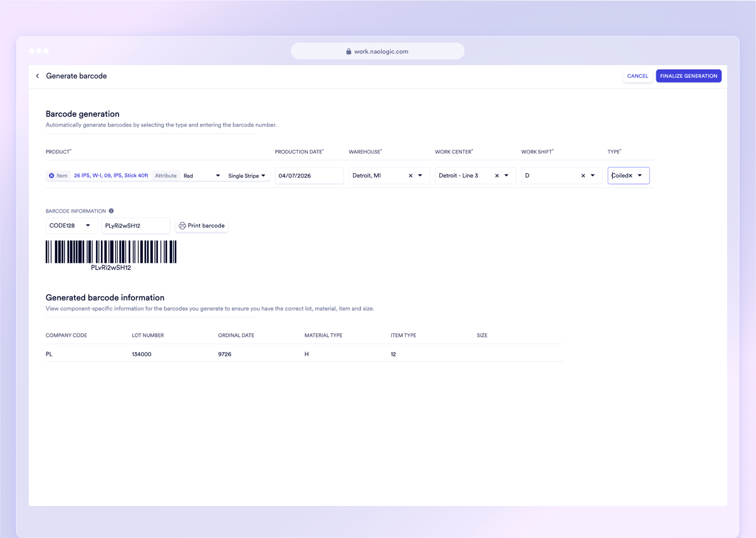This screenshot has height=538, width=756.
Task: Click the PLyRi2wSH12 barcode number field
Action: [x=135, y=225]
